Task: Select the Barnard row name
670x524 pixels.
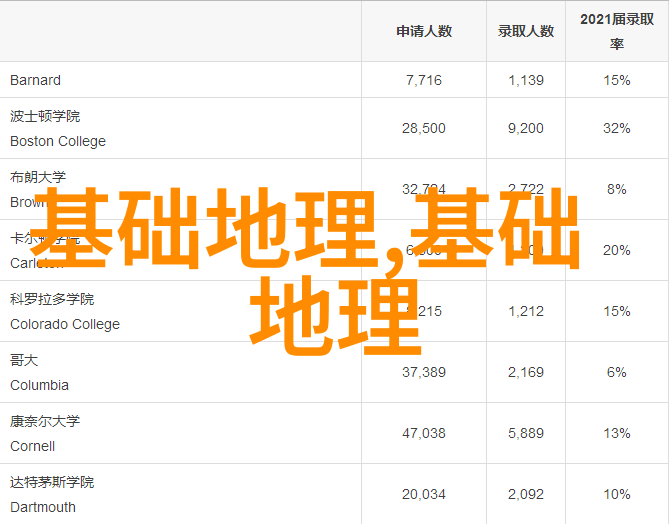Action: [x=35, y=80]
